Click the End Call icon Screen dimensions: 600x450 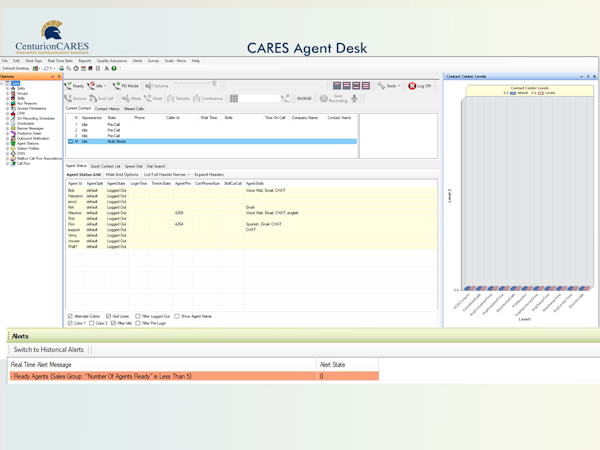tap(93, 98)
